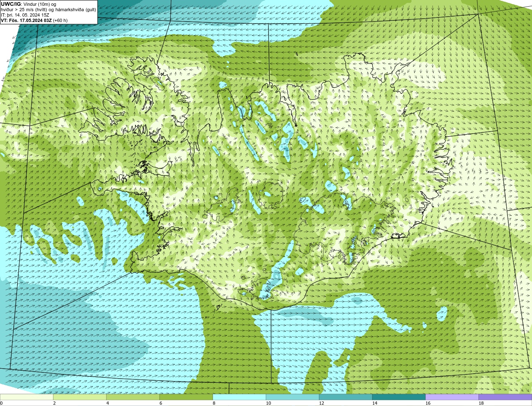Select the teal 12–14 m/s legend swatch

pyautogui.click(x=346, y=397)
